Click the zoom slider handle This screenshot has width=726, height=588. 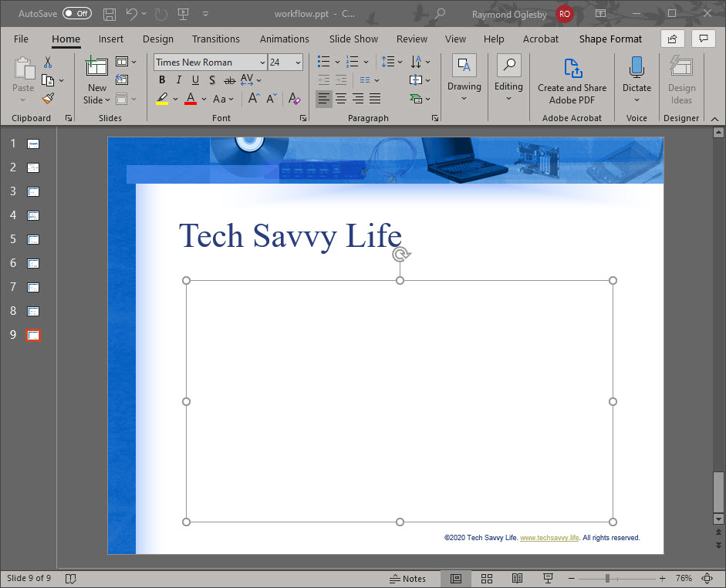tap(608, 579)
